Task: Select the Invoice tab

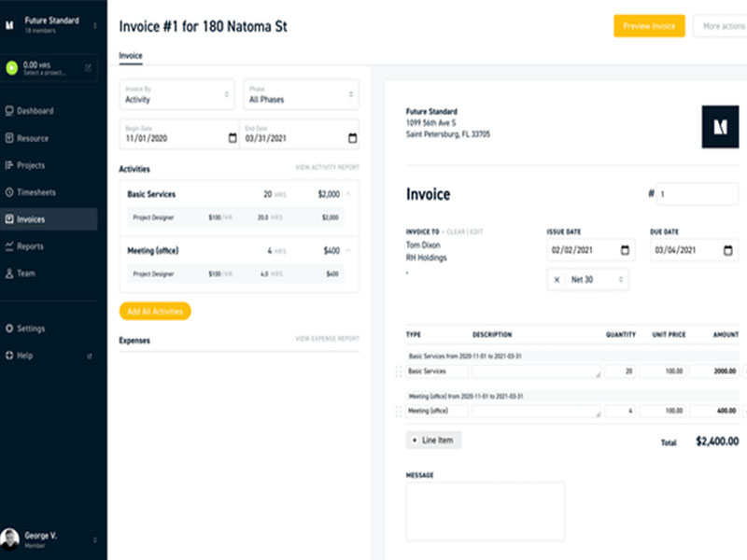Action: click(131, 56)
